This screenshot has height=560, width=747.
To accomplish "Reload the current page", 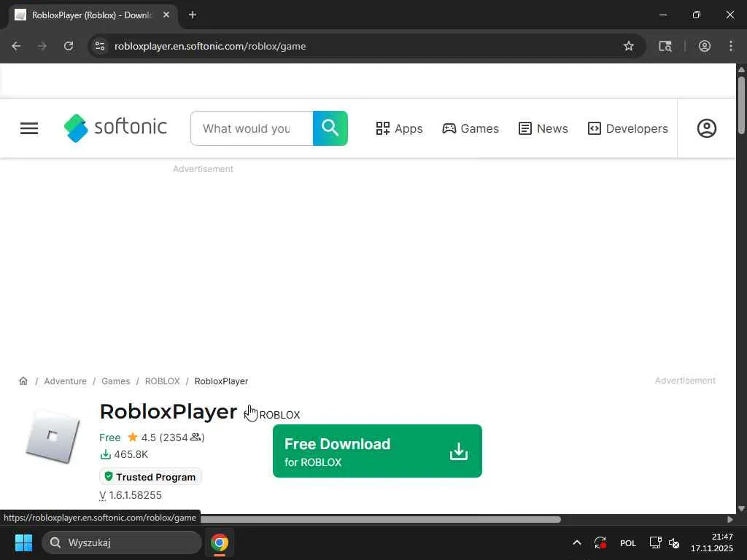I will pos(69,46).
